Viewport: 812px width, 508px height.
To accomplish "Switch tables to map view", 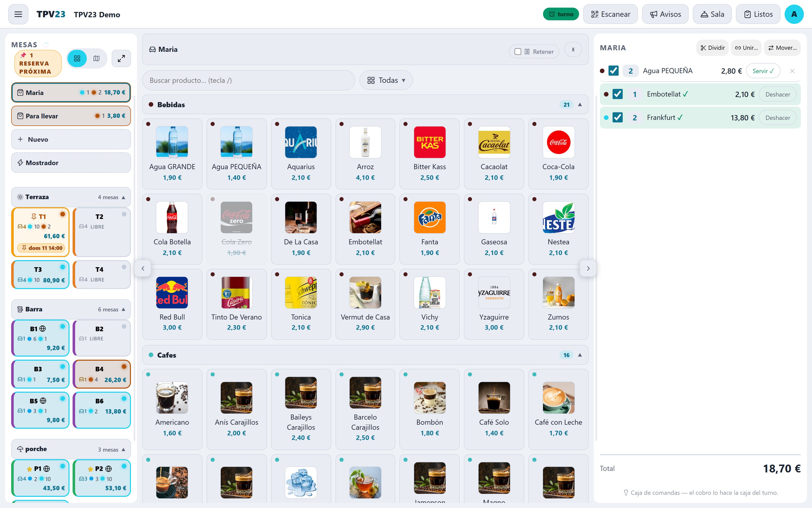I will [x=97, y=58].
